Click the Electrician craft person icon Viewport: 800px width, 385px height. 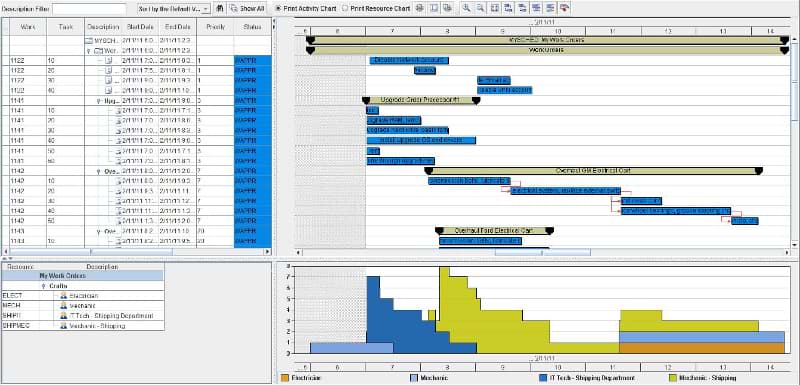click(x=64, y=296)
